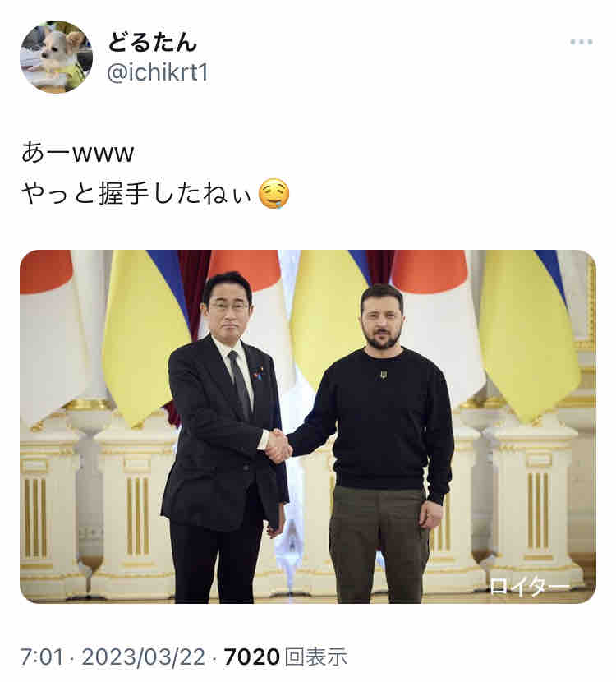Click the handshake in the photo
The image size is (616, 682).
[278, 445]
